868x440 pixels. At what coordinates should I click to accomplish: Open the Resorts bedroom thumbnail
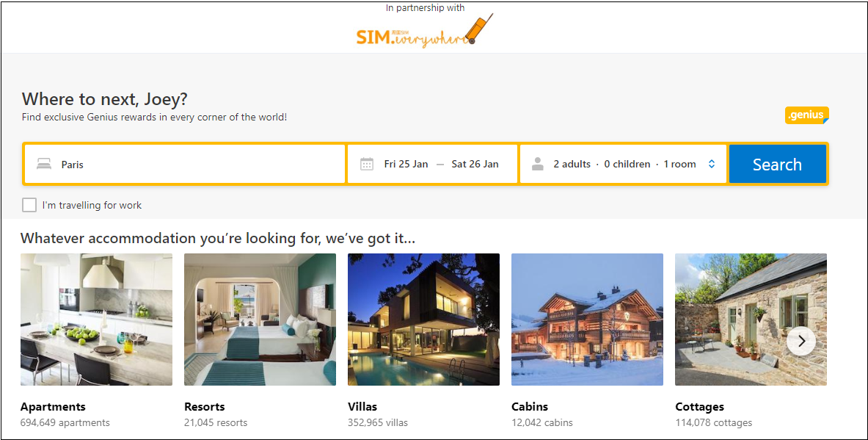260,320
